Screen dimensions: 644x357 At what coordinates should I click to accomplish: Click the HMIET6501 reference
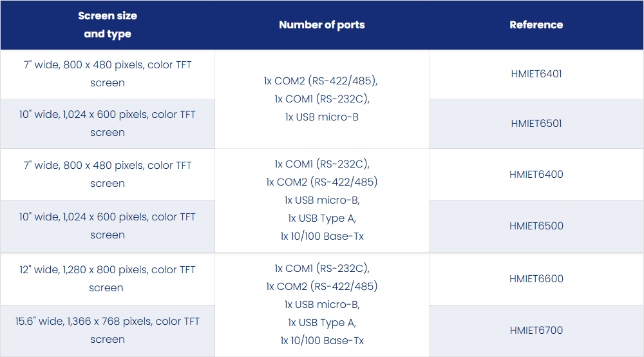coord(536,123)
